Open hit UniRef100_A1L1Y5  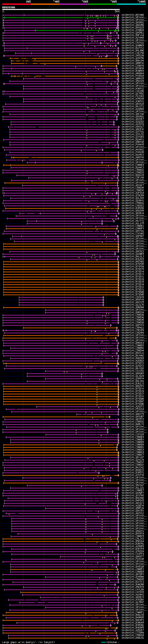tap(133, 223)
